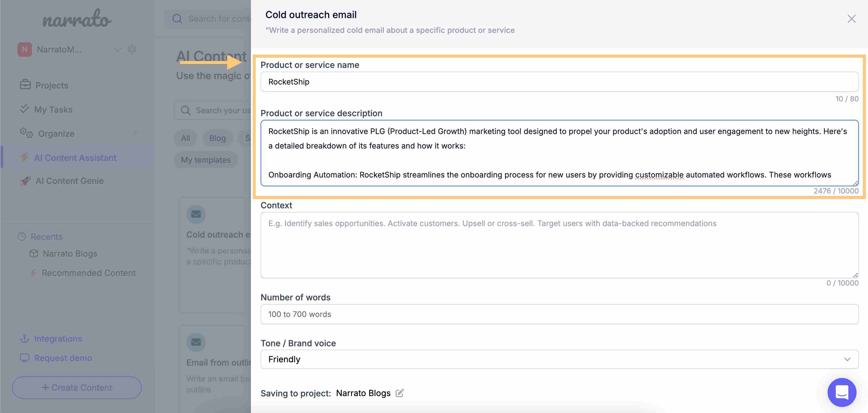Click the Email from outline card envelope icon
This screenshot has height=413, width=868.
(196, 342)
